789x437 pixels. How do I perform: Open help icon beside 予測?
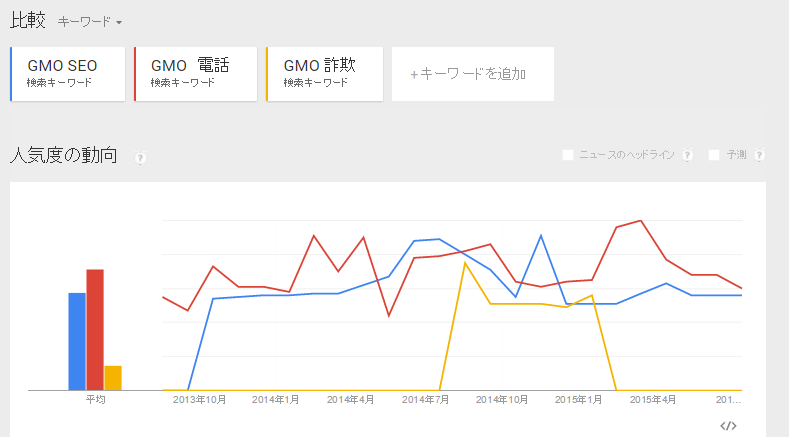(x=760, y=155)
